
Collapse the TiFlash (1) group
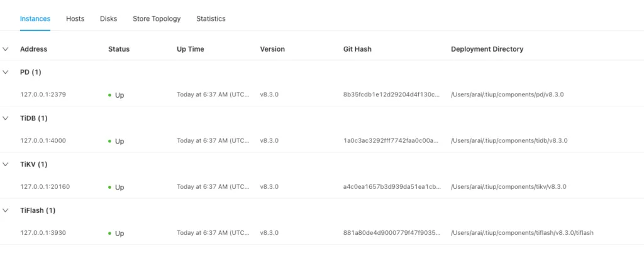(x=5, y=210)
